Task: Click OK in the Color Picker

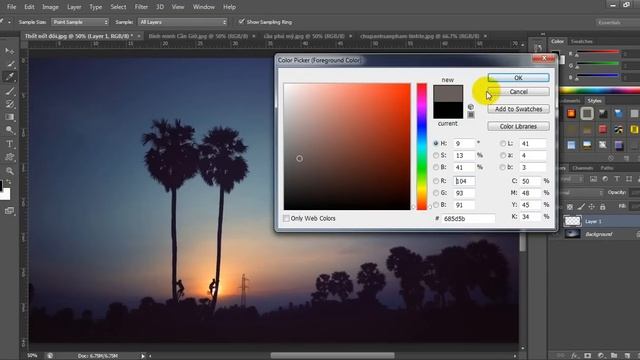Action: (x=518, y=78)
